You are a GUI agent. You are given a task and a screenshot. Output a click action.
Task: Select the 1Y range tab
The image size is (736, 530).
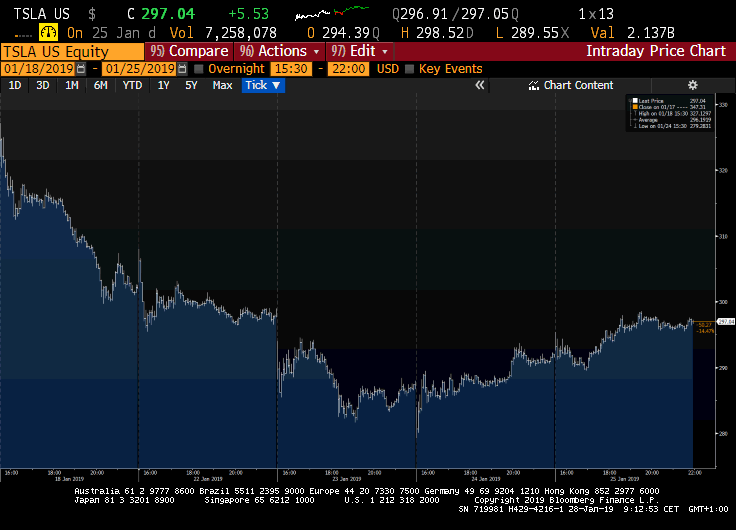tap(163, 85)
